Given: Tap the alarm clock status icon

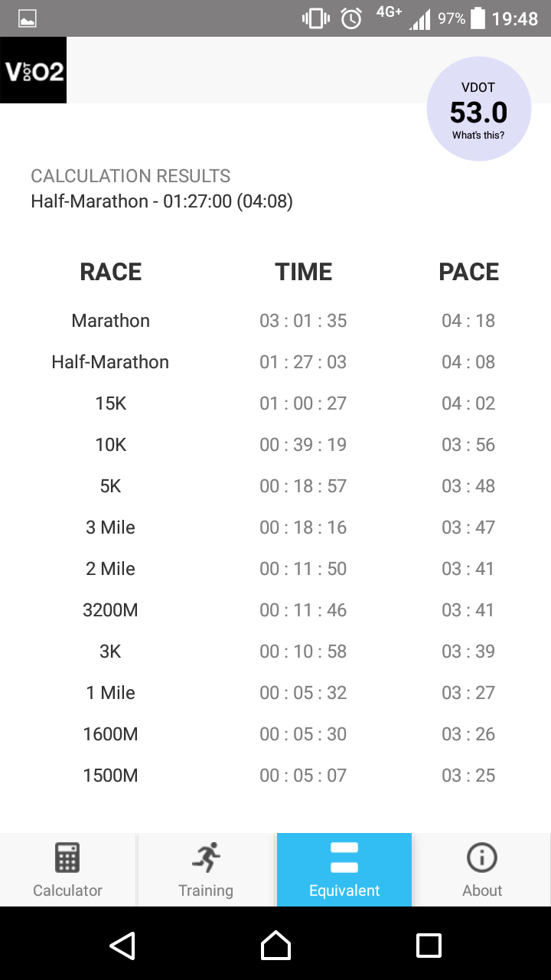Looking at the screenshot, I should coord(351,18).
